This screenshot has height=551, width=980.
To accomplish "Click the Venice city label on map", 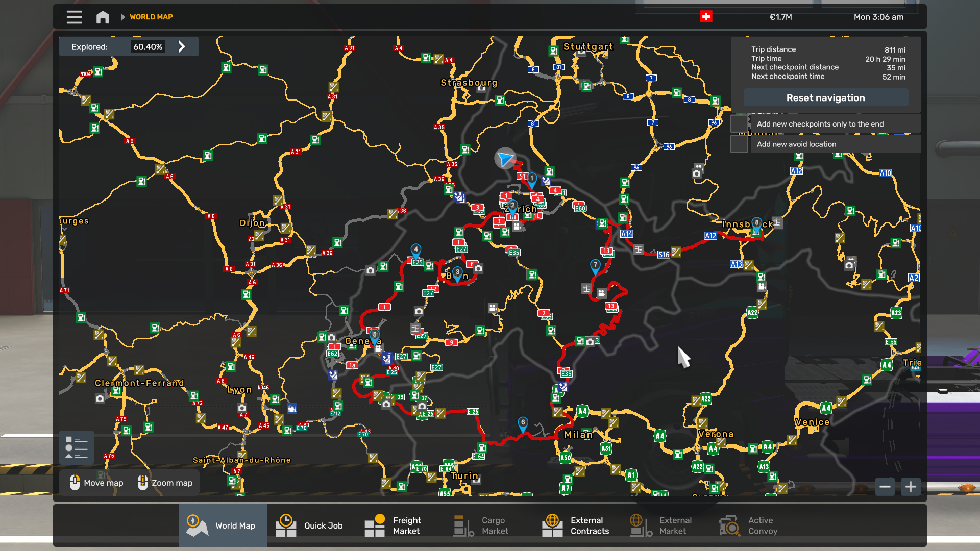I will (x=812, y=422).
